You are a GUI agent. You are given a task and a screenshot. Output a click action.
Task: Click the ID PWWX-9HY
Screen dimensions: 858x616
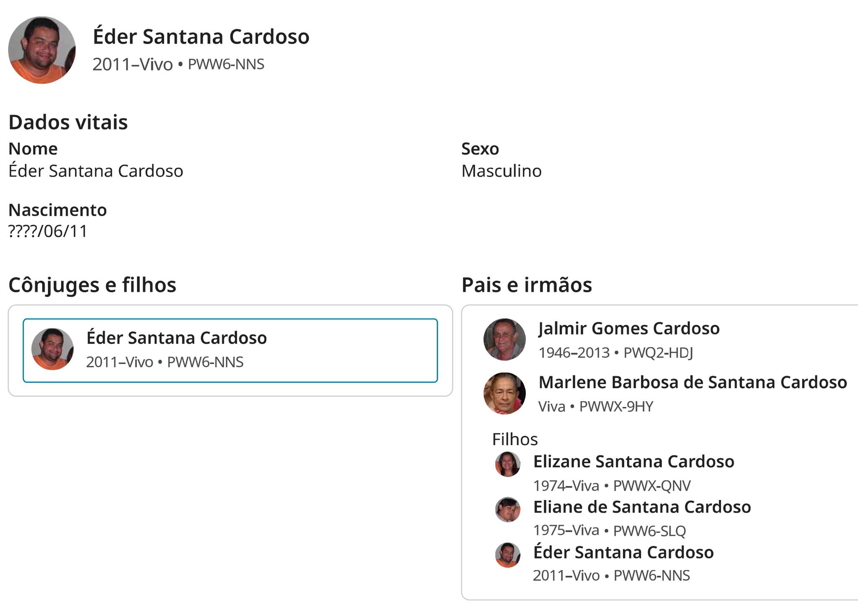pyautogui.click(x=616, y=407)
